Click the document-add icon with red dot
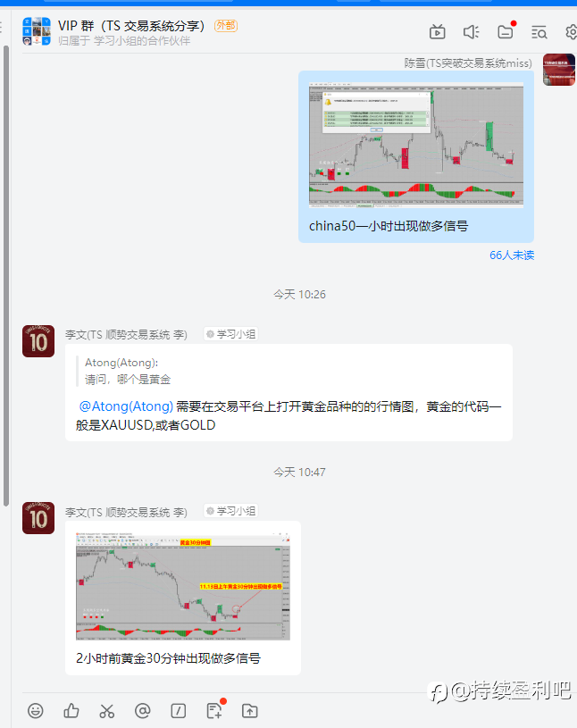 coord(214,711)
